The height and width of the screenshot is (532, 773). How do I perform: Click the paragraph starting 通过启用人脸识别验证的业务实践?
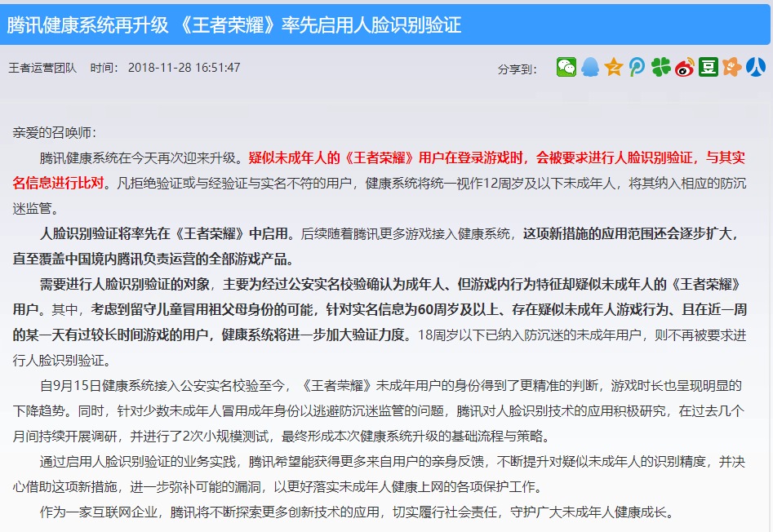pos(379,474)
